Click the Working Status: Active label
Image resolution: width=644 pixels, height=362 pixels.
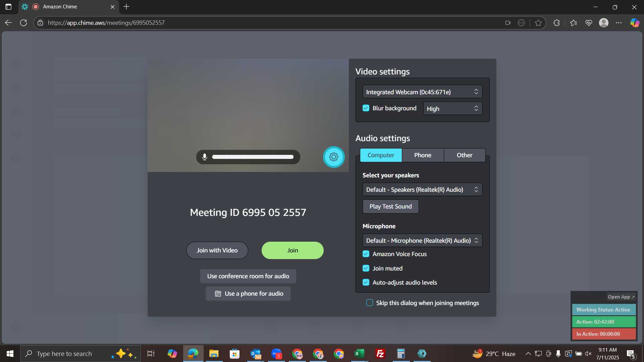(604, 310)
